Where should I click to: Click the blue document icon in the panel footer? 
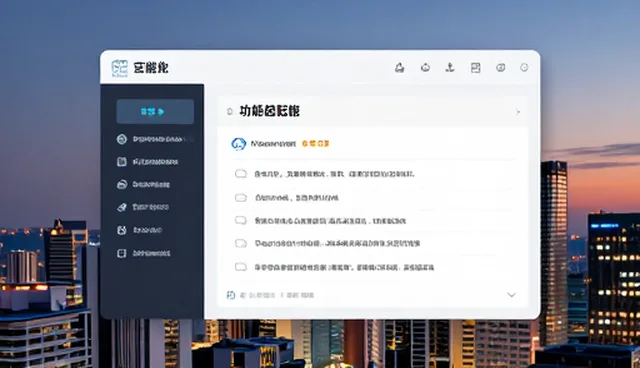[x=231, y=295]
